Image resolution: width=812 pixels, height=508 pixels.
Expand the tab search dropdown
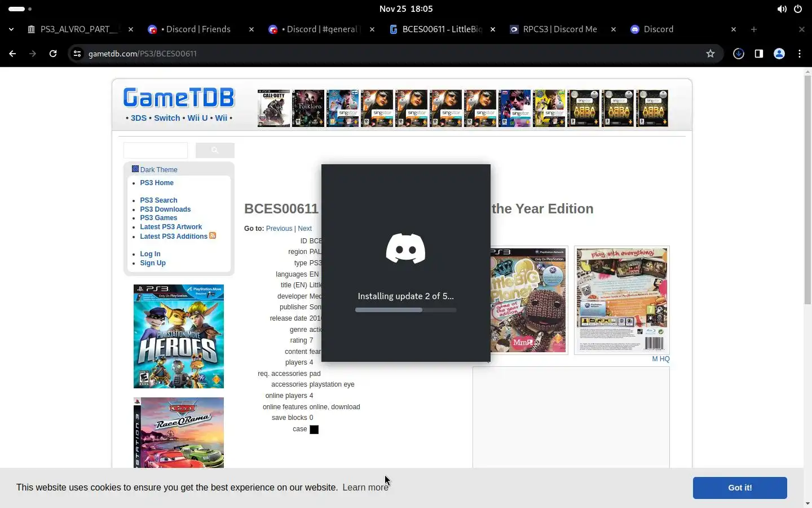tap(11, 29)
